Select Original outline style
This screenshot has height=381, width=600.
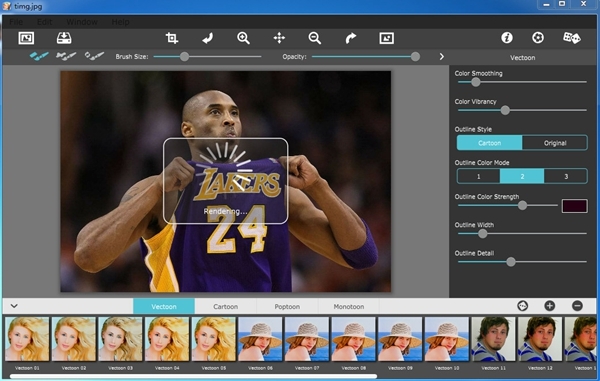555,143
